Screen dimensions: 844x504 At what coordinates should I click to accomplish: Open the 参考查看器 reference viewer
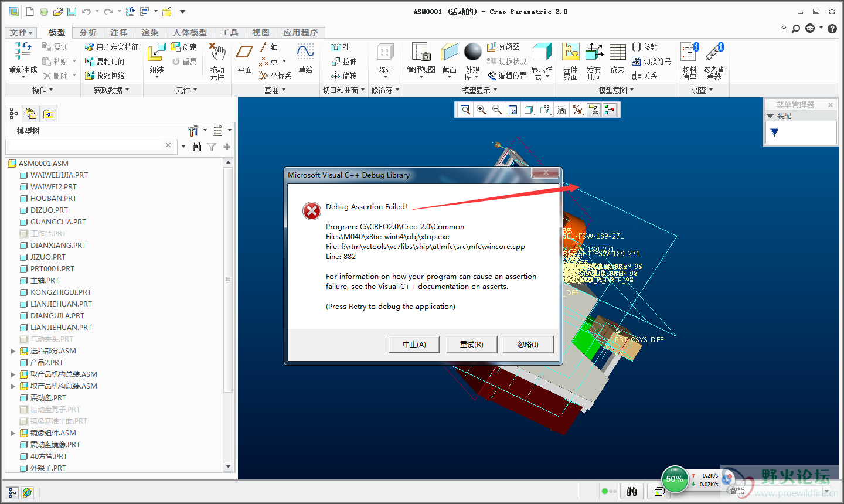coord(714,60)
